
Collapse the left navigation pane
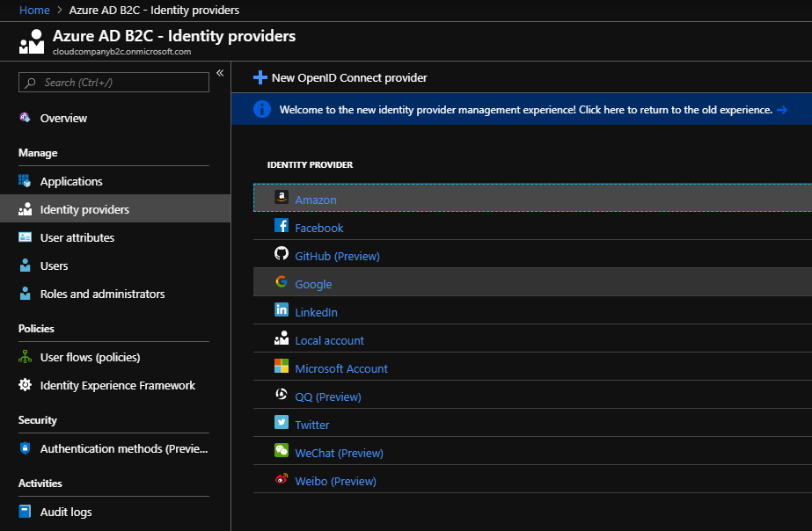(220, 74)
